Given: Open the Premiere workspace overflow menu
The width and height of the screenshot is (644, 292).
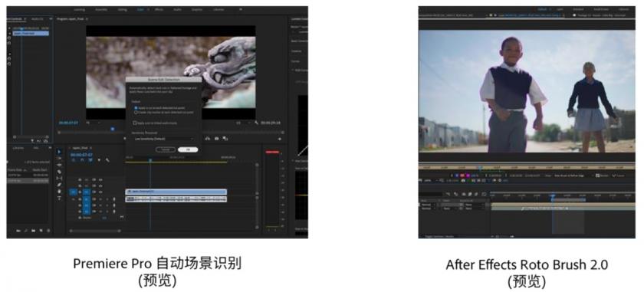Looking at the screenshot, I should click(241, 9).
